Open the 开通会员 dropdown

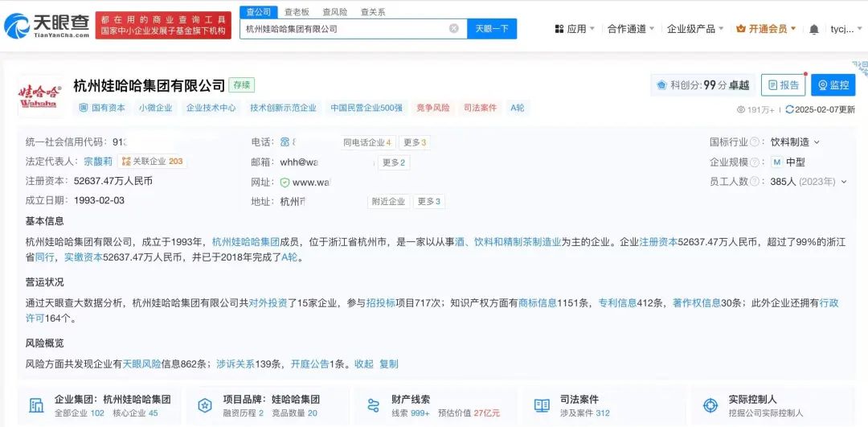(x=793, y=29)
